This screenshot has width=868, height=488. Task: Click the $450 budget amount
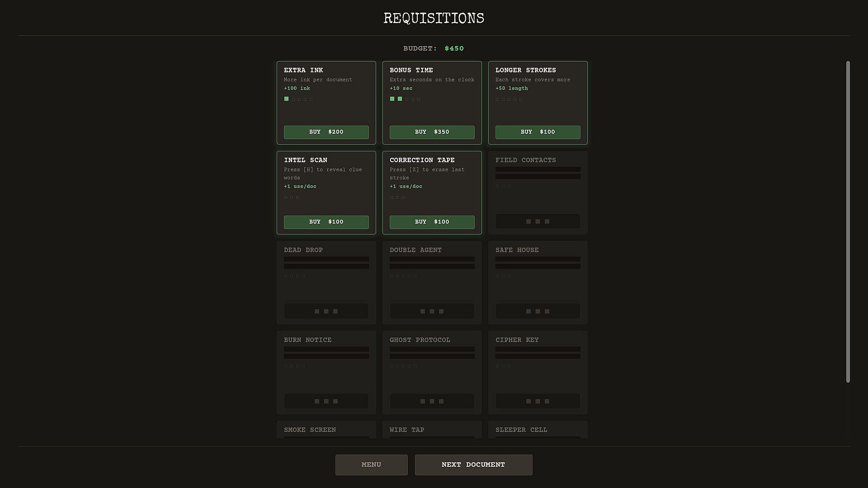(x=454, y=48)
